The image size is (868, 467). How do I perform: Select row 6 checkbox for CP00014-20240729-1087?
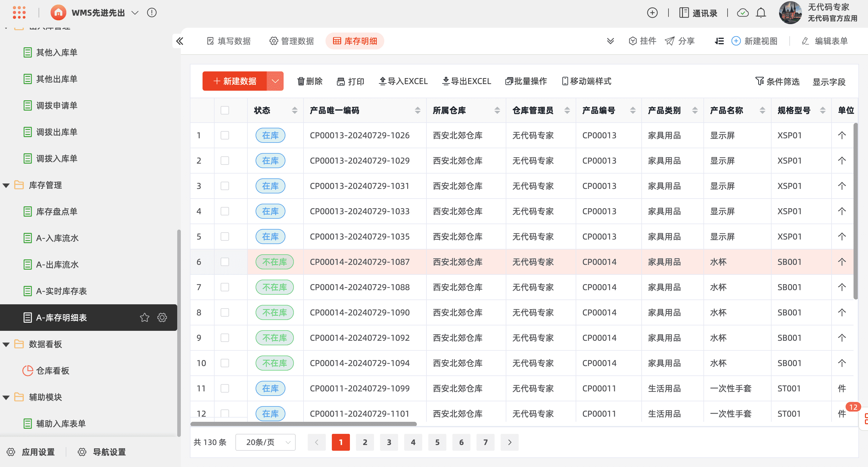pos(225,262)
